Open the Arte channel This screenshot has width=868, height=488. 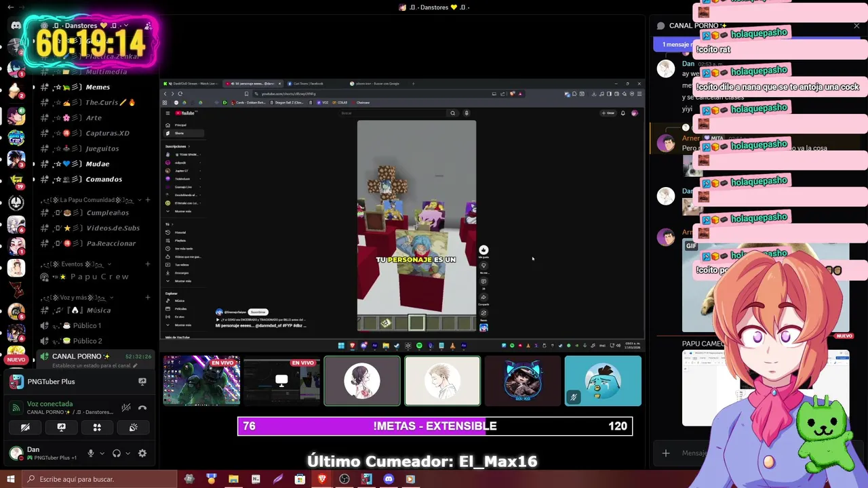98,118
